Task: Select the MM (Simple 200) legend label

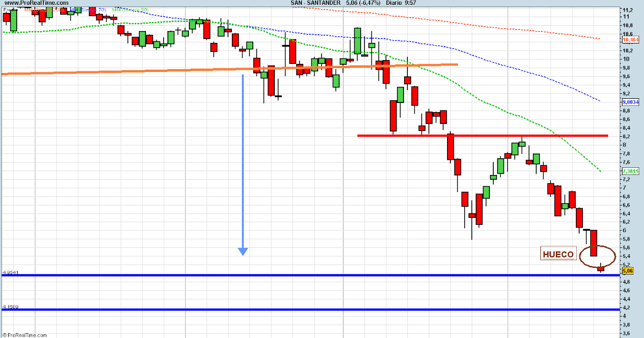Action: tap(44, 10)
